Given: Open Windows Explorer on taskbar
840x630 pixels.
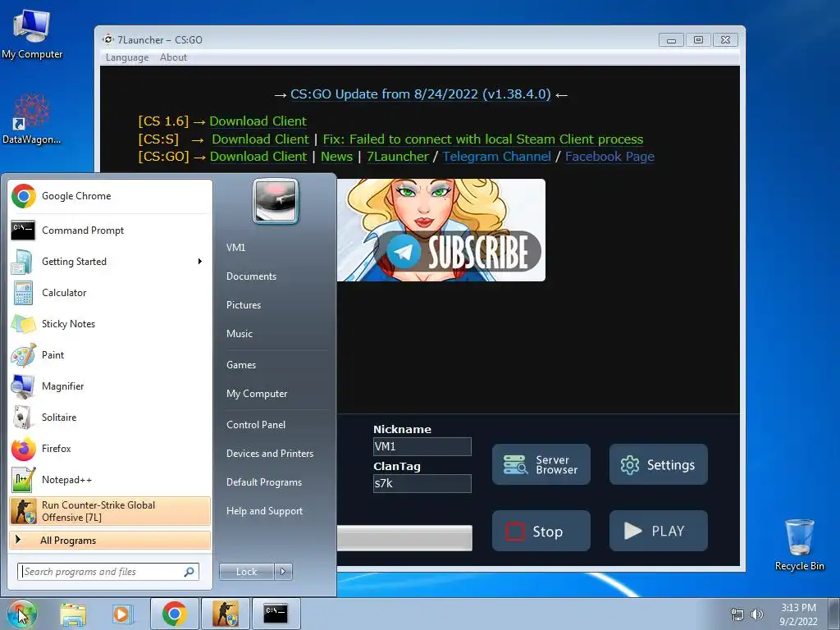Looking at the screenshot, I should pos(73,614).
